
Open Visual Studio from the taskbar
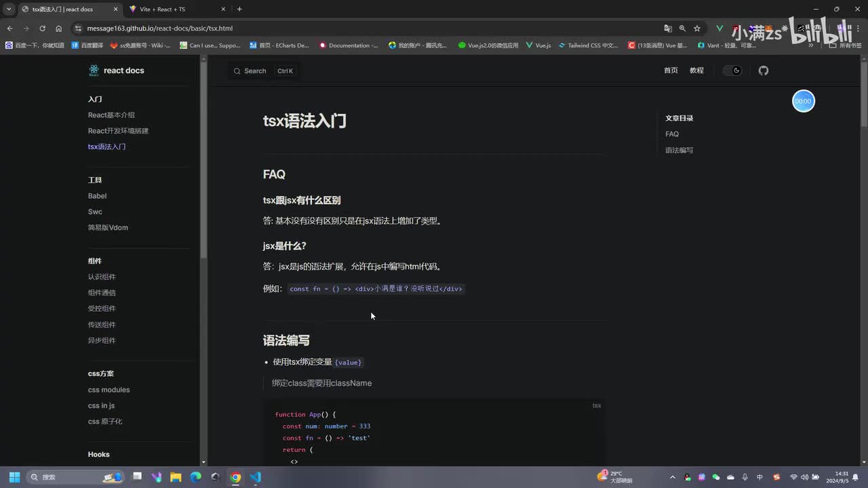click(x=157, y=477)
